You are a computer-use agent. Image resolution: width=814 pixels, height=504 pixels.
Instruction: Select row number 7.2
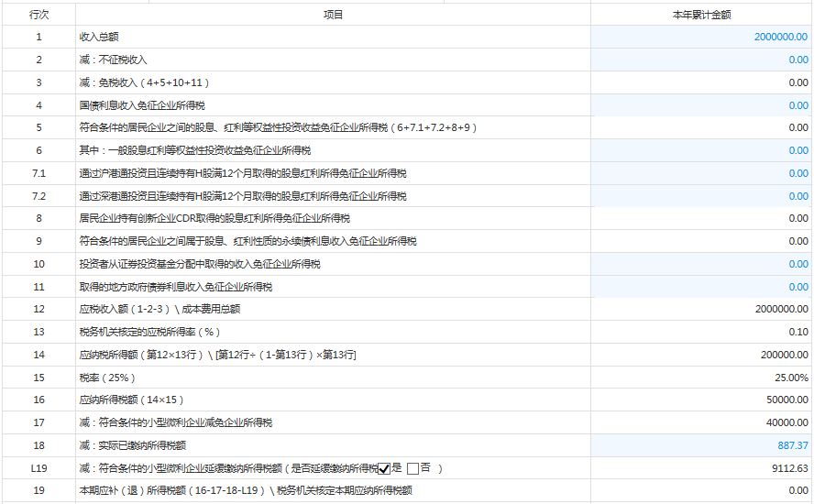tap(38, 196)
